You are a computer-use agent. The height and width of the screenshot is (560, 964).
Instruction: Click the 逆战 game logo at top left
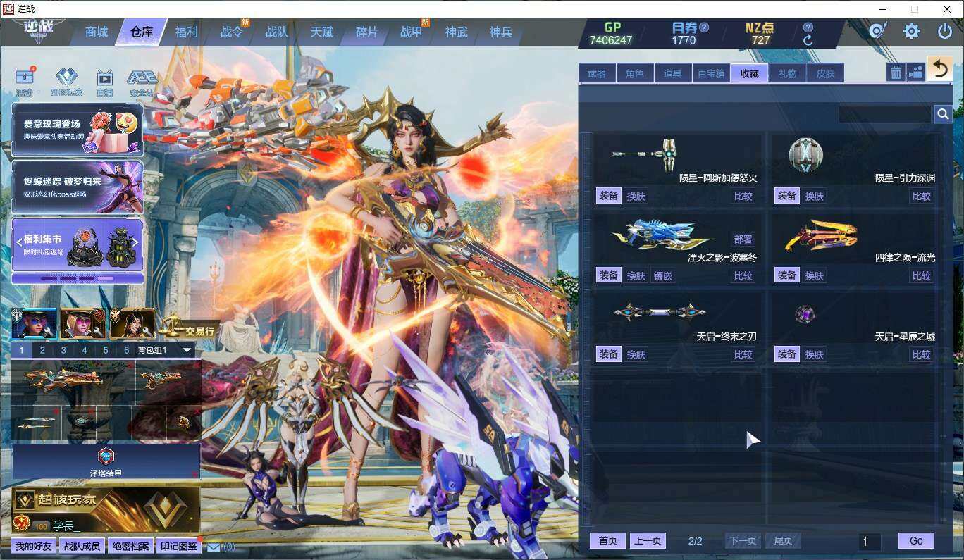37,30
